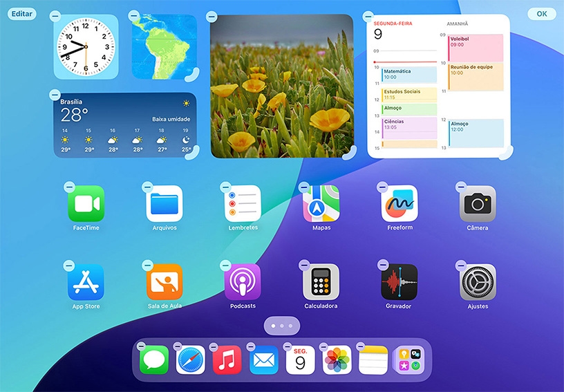Image resolution: width=564 pixels, height=392 pixels.
Task: Delete Arquivos via its minus badge
Action: pyautogui.click(x=147, y=187)
